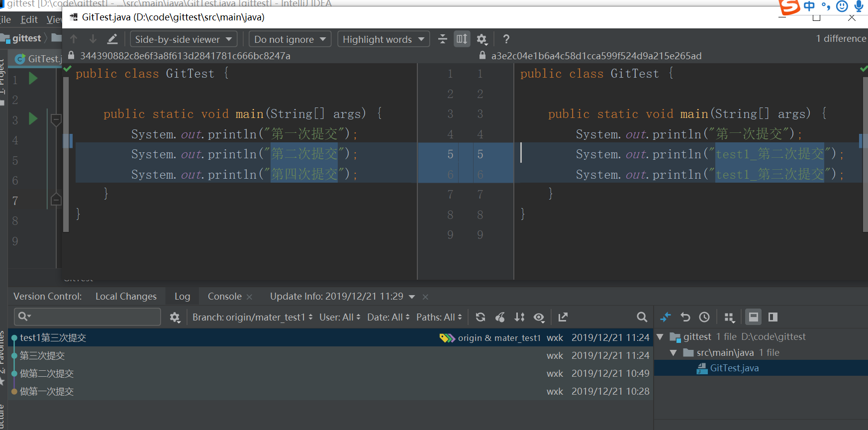Toggle group by directory icon
The width and height of the screenshot is (868, 430).
pyautogui.click(x=729, y=317)
